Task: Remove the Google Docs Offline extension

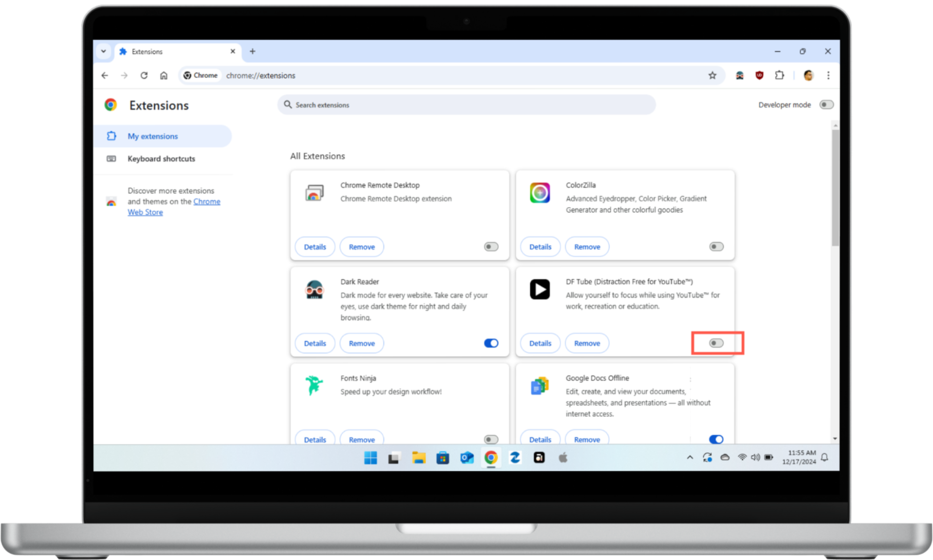Action: [x=587, y=438]
